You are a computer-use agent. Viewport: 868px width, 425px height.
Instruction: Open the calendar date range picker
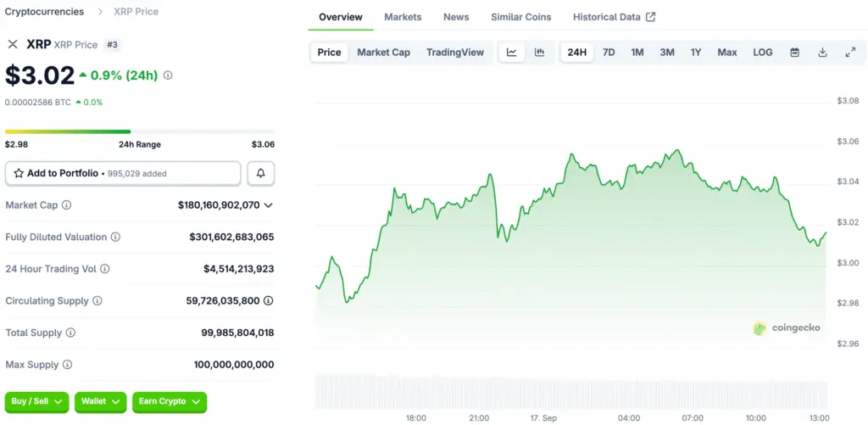[x=794, y=53]
